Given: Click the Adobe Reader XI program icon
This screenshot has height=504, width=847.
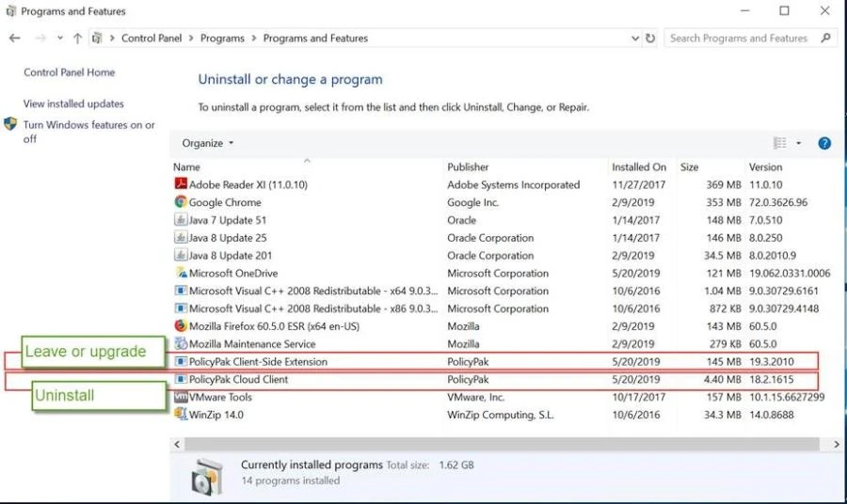Looking at the screenshot, I should click(x=181, y=185).
